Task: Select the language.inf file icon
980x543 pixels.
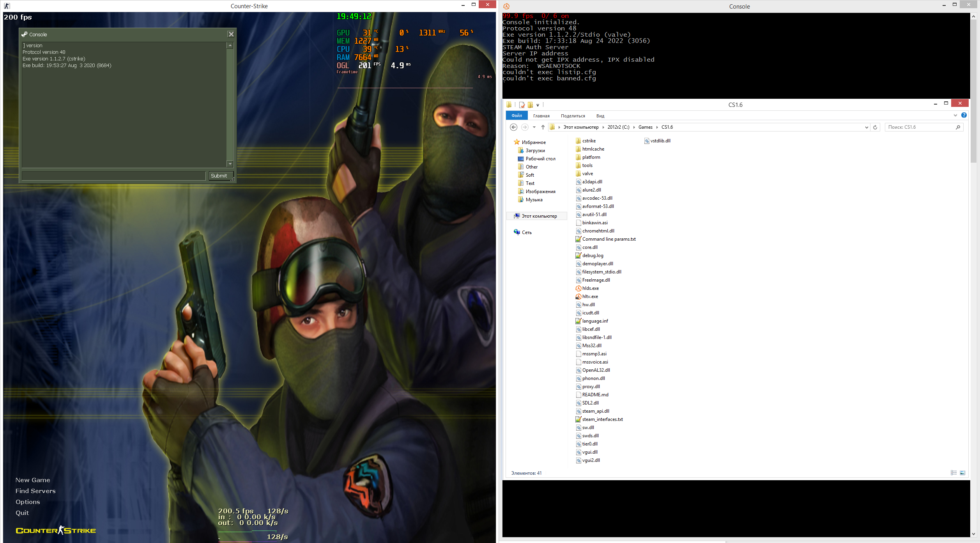Action: click(x=578, y=321)
